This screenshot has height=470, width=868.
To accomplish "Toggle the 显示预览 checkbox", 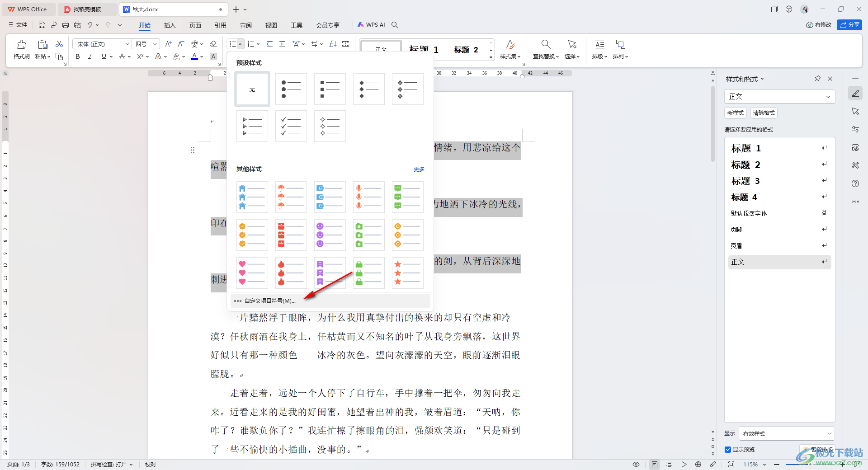I will point(728,449).
